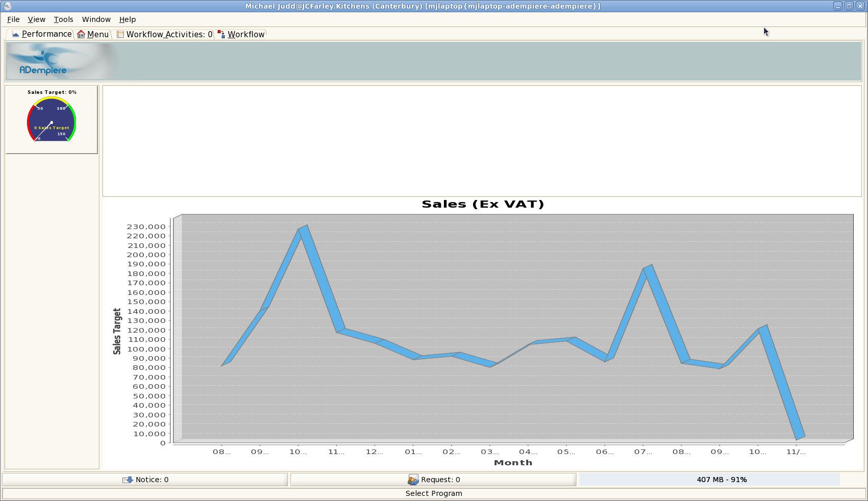This screenshot has height=501, width=868.
Task: Click the window system icon in title bar
Action: pyautogui.click(x=7, y=6)
